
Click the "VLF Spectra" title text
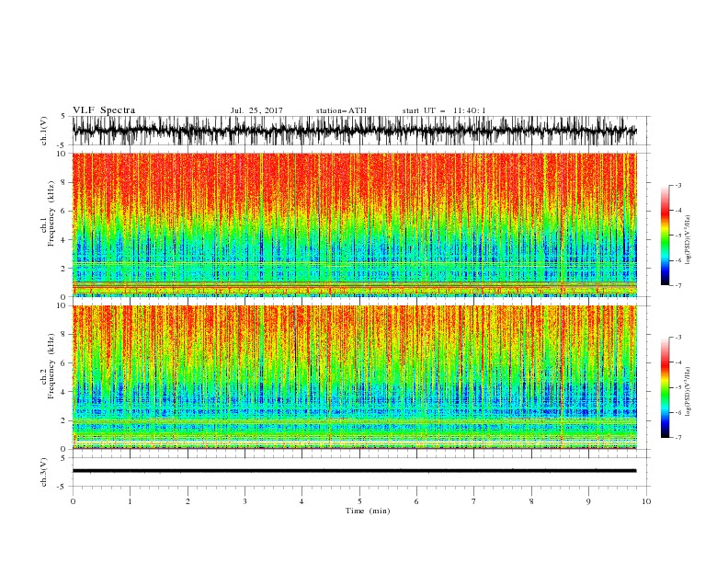(104, 110)
